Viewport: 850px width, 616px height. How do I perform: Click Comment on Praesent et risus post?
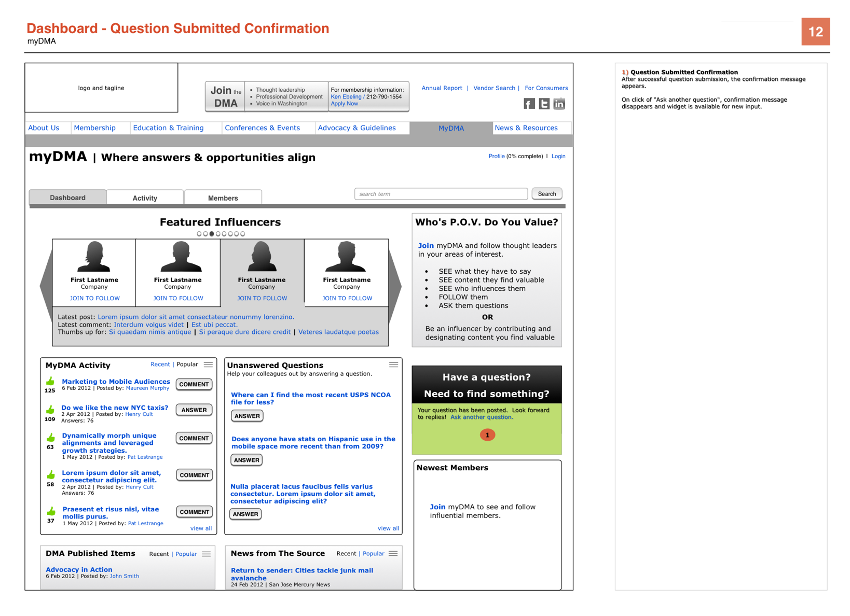194,512
